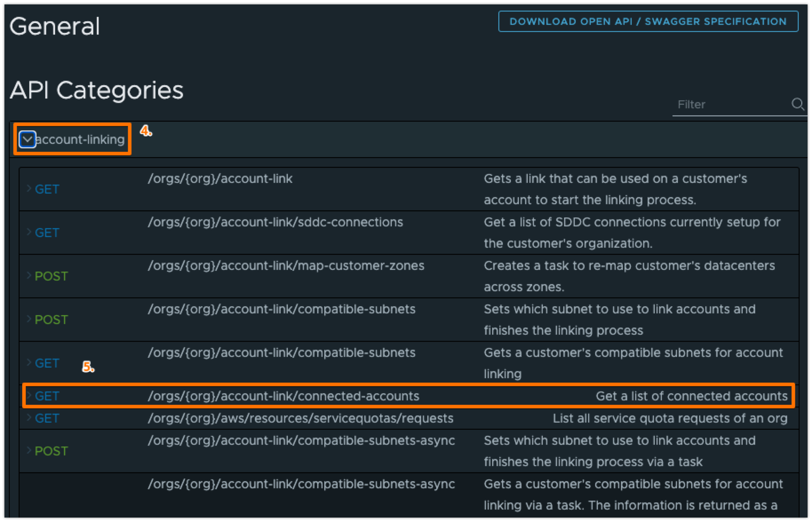Image resolution: width=812 pixels, height=522 pixels.
Task: Click the Filter search magnifier icon
Action: tap(798, 104)
